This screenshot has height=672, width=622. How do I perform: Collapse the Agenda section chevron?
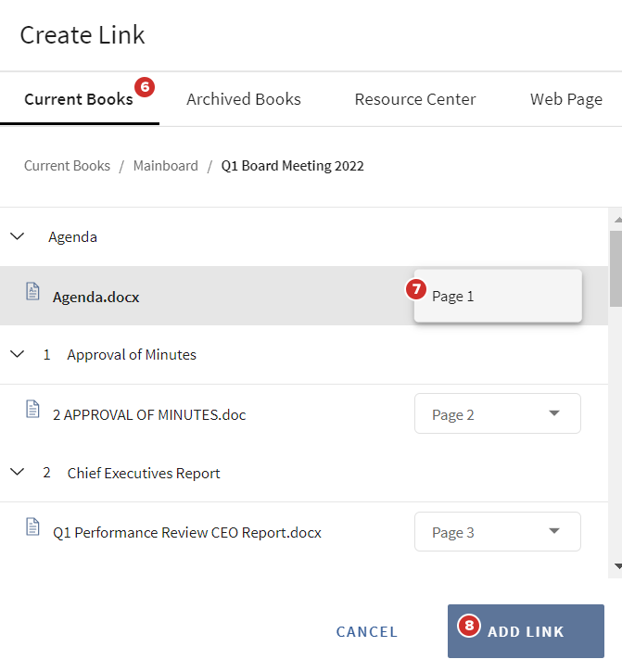point(17,236)
